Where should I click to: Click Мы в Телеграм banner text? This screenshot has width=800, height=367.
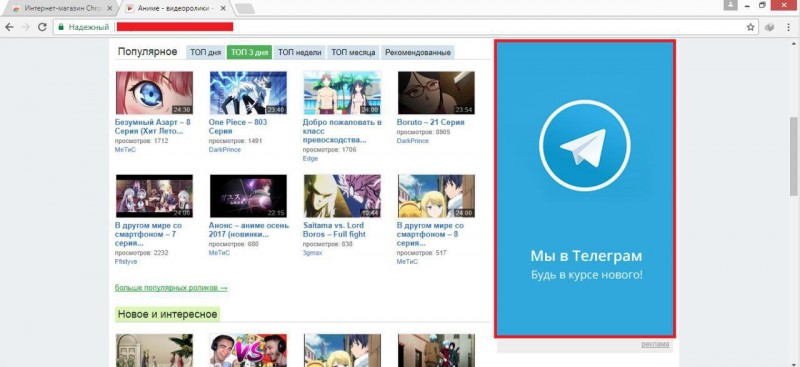(586, 255)
